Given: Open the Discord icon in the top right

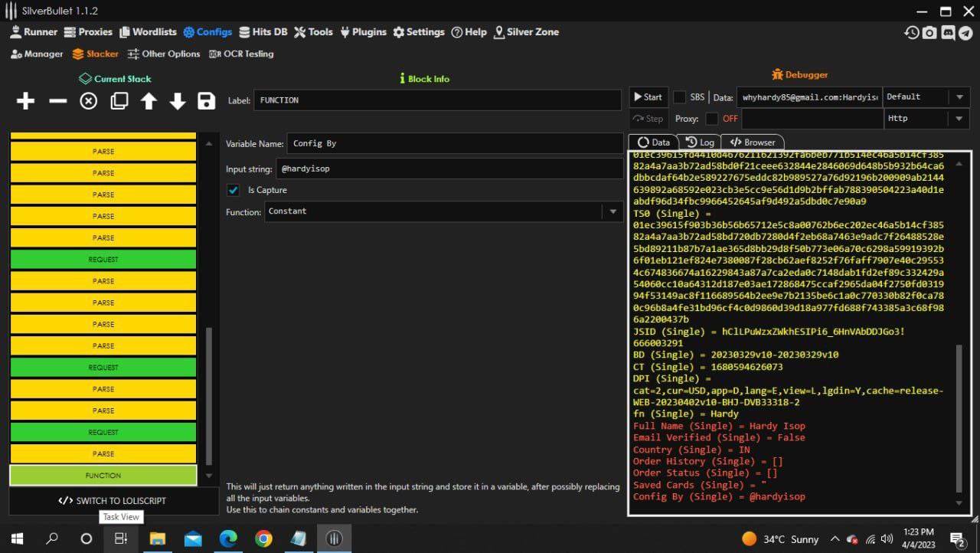Looking at the screenshot, I should 948,32.
